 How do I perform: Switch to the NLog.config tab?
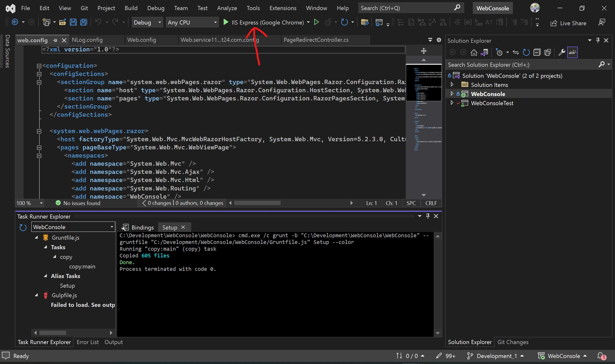tap(87, 40)
